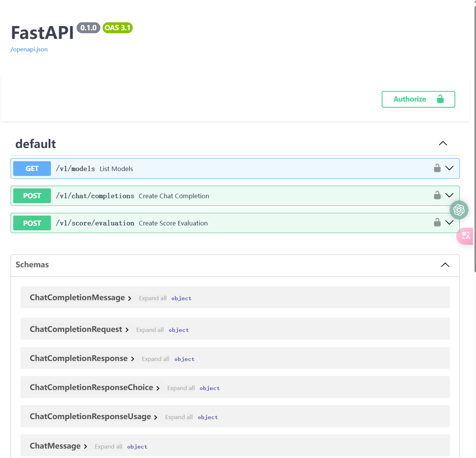Click the OAS 3.1 badge
The width and height of the screenshot is (476, 458).
118,28
